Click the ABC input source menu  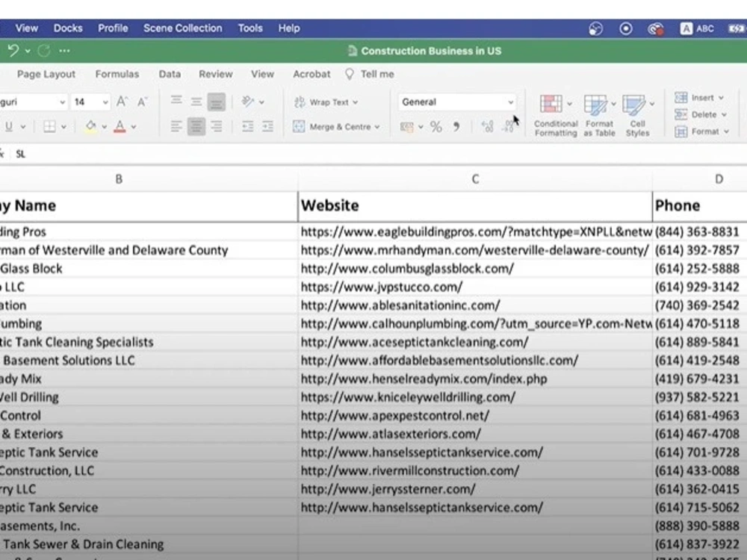tap(697, 29)
